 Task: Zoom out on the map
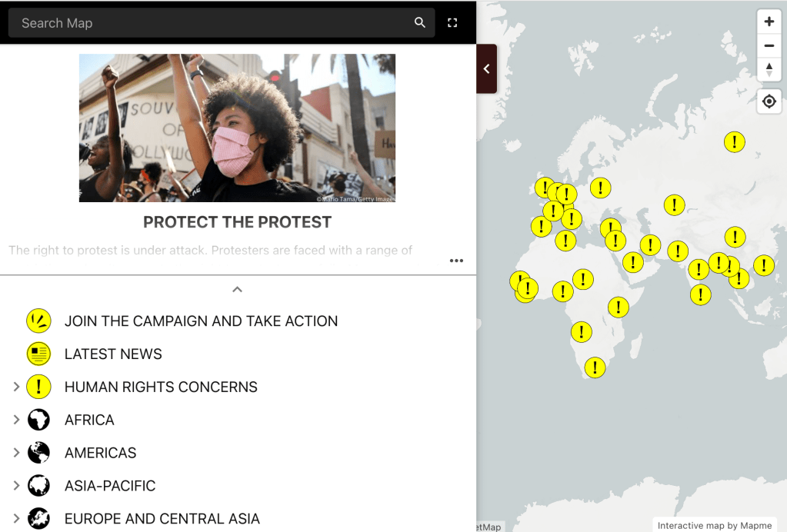pyautogui.click(x=769, y=46)
